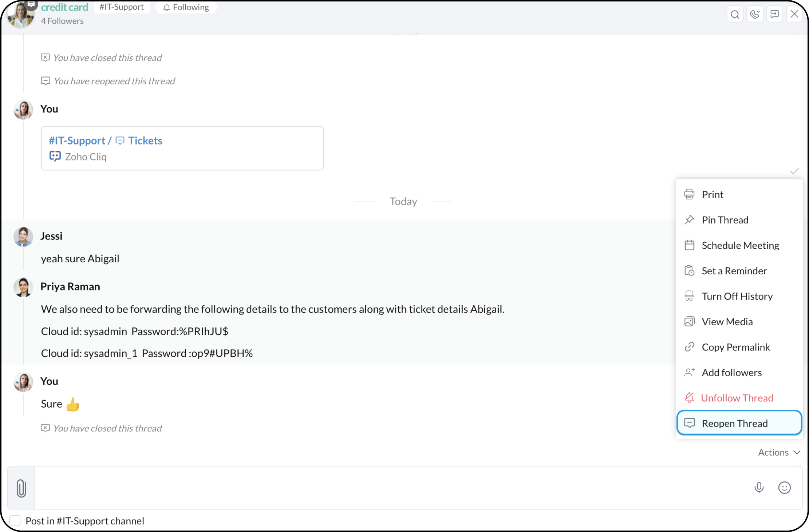Click the message delivered checkmark
The width and height of the screenshot is (809, 532).
794,171
